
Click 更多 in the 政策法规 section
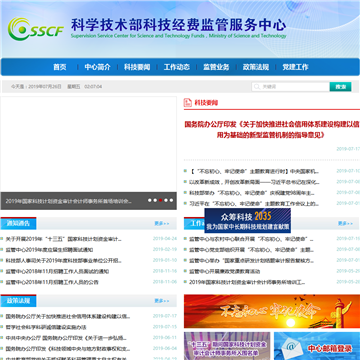coord(162,301)
